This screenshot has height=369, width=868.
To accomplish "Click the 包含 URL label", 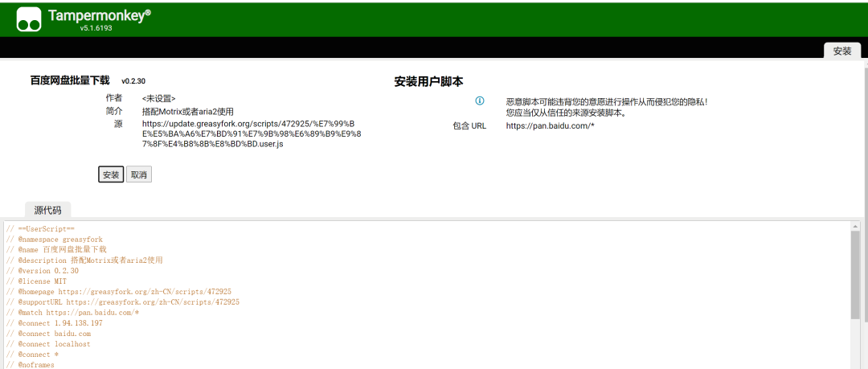I will [469, 125].
